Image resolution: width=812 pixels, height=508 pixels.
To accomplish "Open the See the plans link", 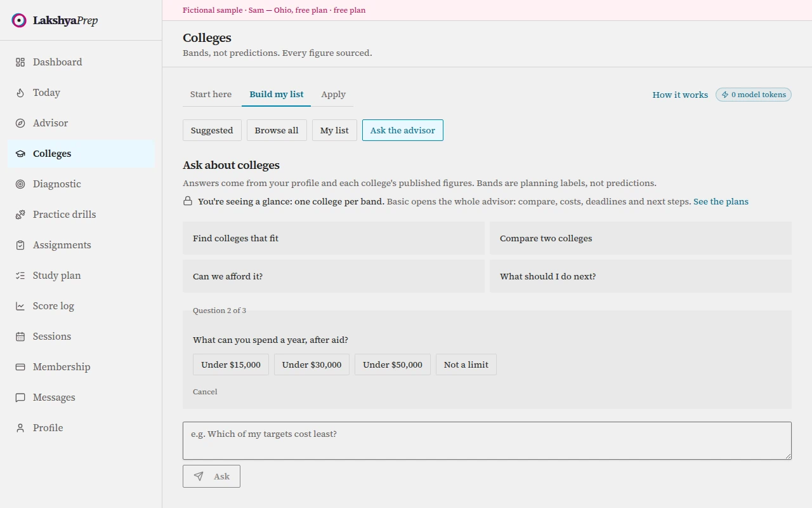I will (721, 201).
